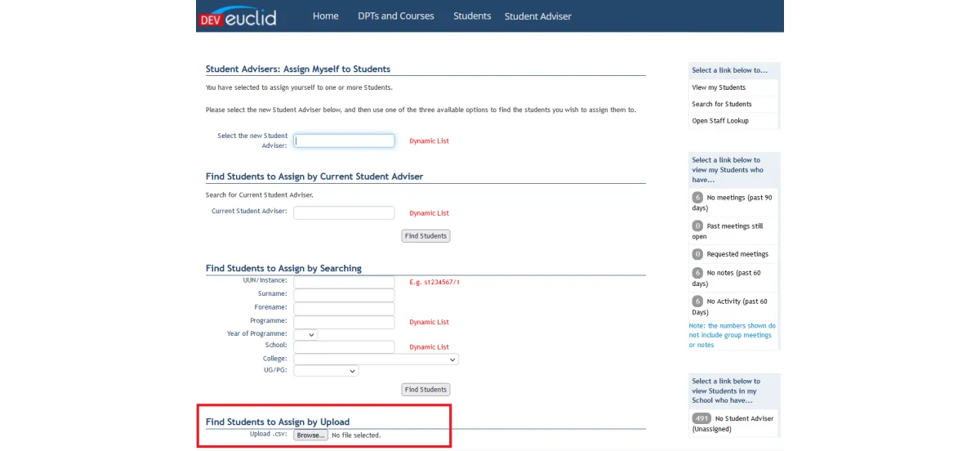This screenshot has height=451, width=980.
Task: Click the Surname input field
Action: pyautogui.click(x=344, y=295)
